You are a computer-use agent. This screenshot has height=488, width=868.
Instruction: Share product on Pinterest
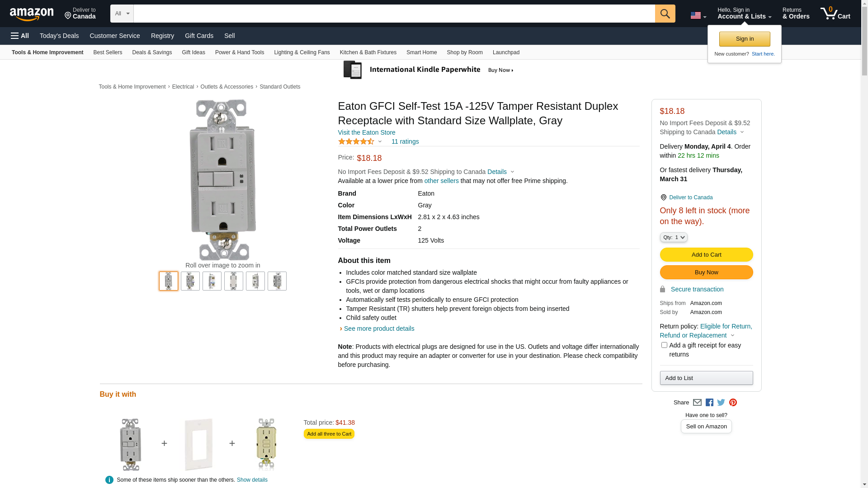[733, 403]
